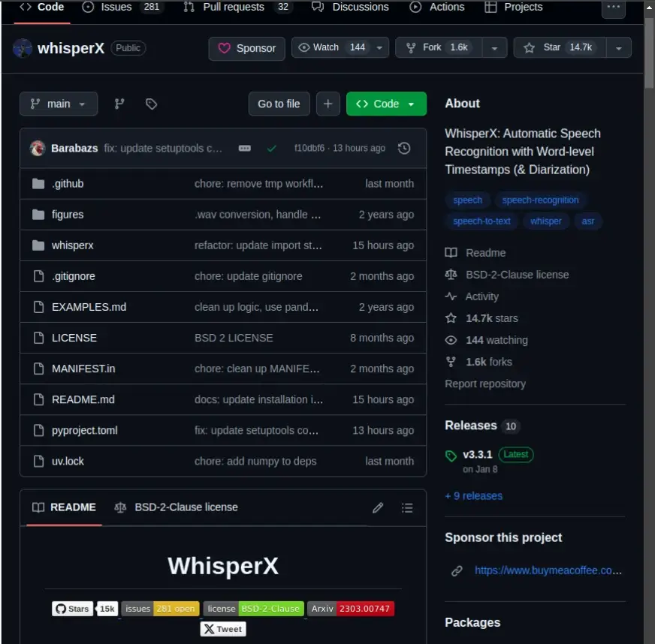Viewport: 655px width, 644px height.
Task: Select the README tab in file viewer
Action: click(x=65, y=507)
